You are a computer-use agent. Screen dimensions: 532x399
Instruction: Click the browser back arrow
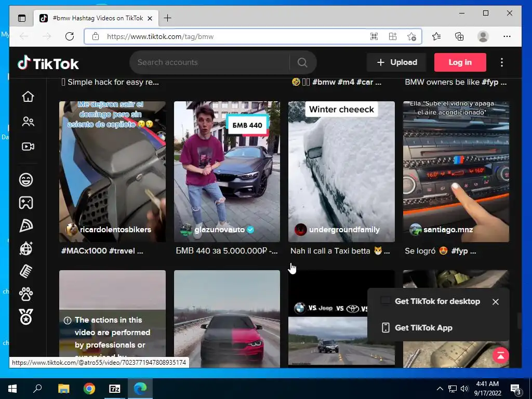coord(24,36)
